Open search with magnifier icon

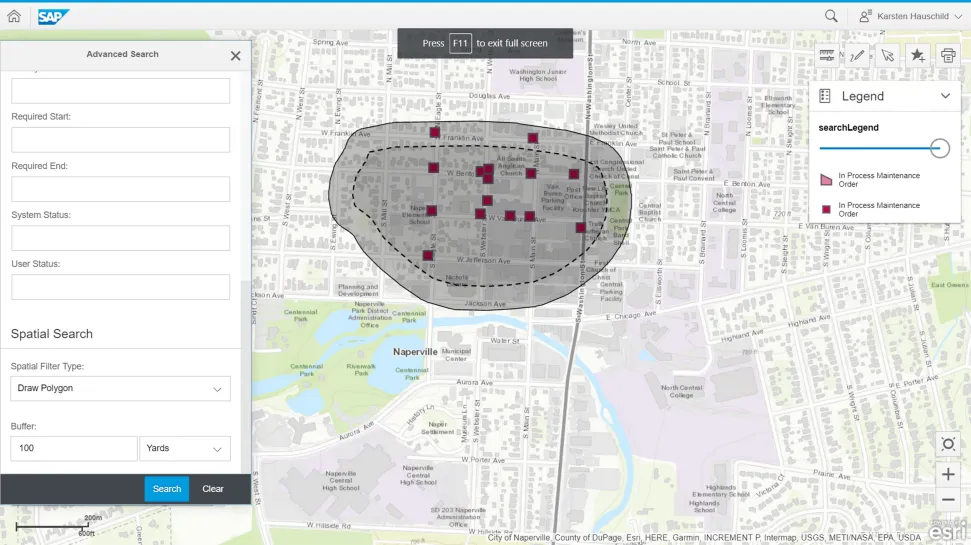click(x=831, y=16)
